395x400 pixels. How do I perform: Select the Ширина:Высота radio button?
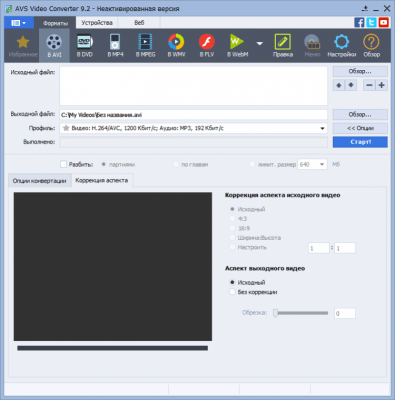[232, 238]
